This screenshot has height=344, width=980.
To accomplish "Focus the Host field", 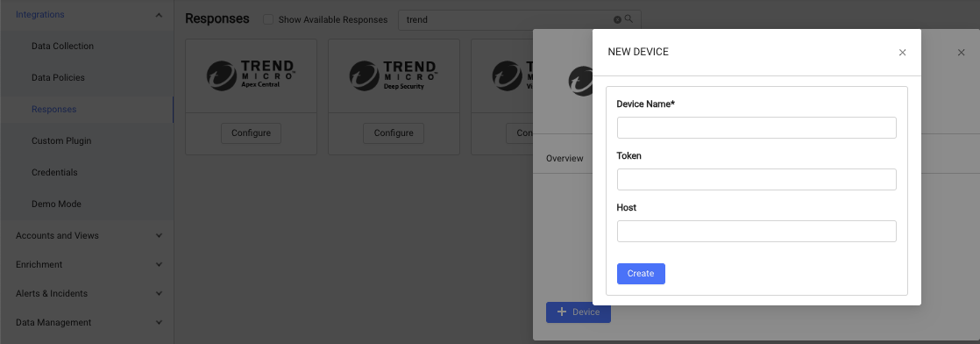I will pos(756,232).
